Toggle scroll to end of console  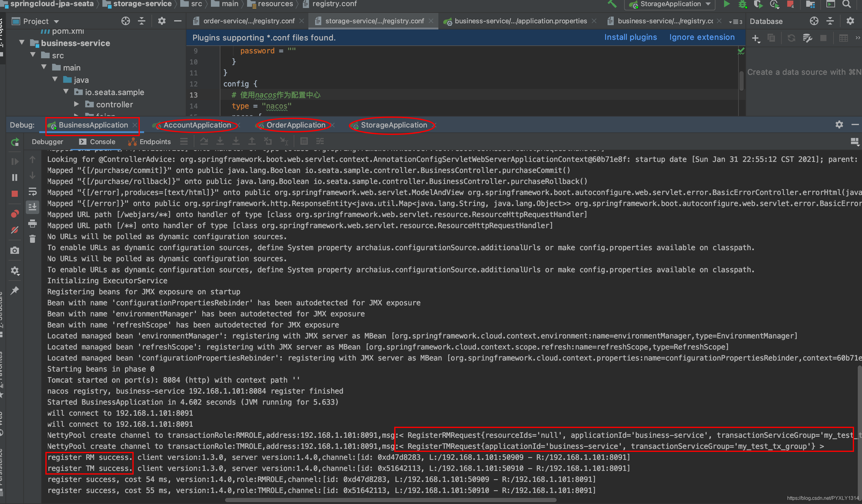click(x=32, y=207)
